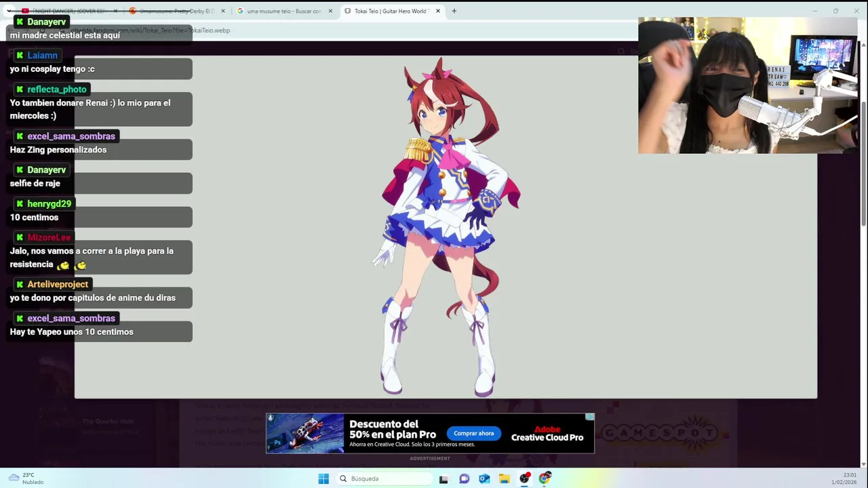Click Kick badge next to Arteliveproject
Viewport: 868px width, 488px height.
click(x=20, y=285)
